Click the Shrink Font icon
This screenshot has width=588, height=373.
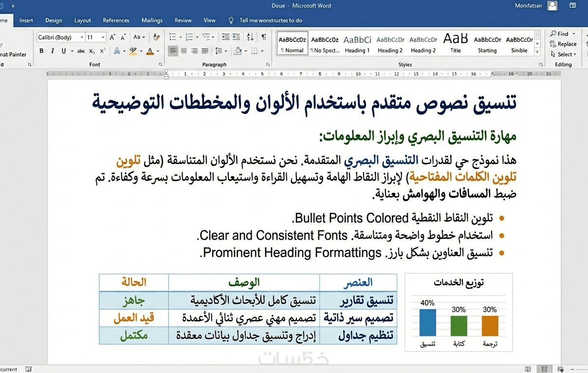click(124, 37)
